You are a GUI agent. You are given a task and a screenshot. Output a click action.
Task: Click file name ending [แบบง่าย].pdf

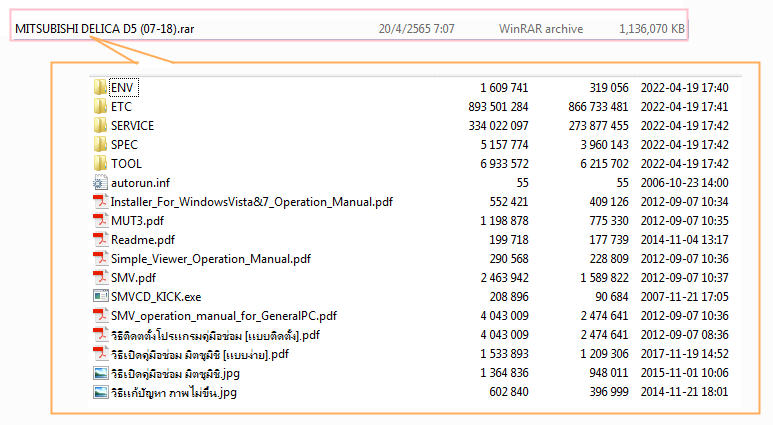tap(200, 354)
